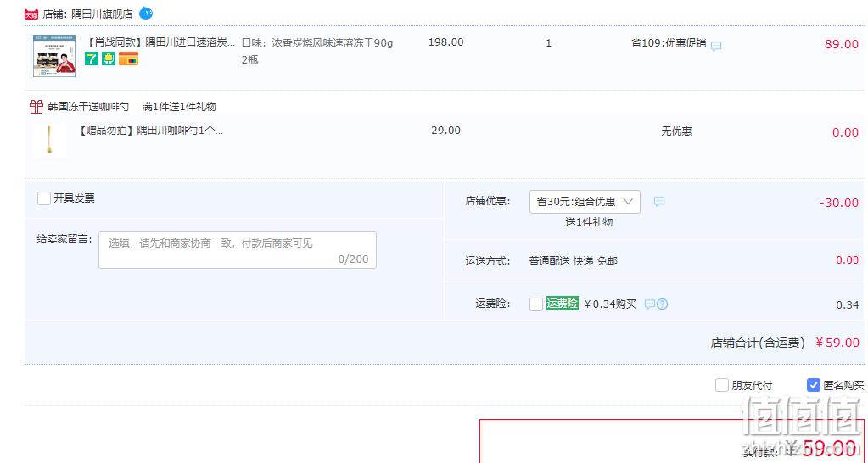The width and height of the screenshot is (868, 463).
Task: Click the 89.00 item subtotal
Action: click(842, 44)
